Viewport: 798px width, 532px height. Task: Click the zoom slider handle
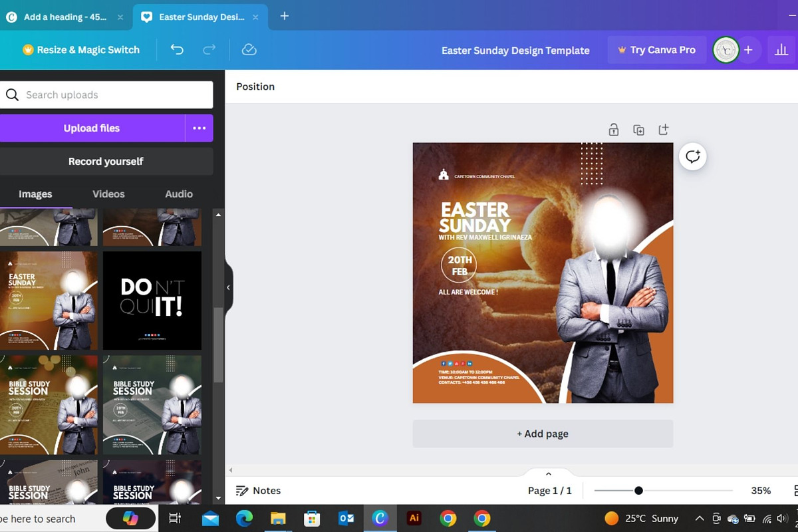click(638, 491)
